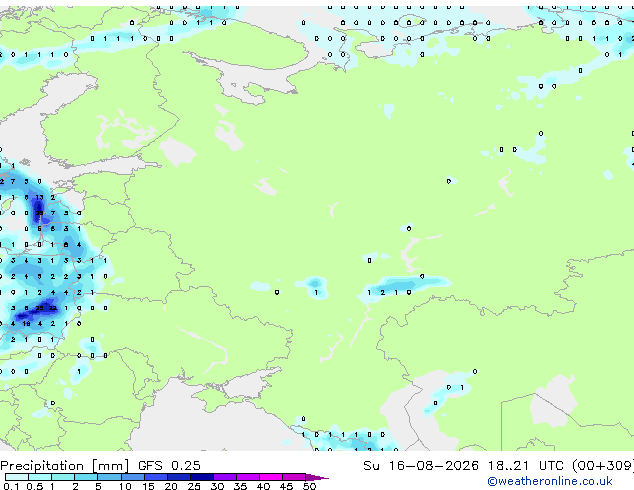Select legend swatch between 2 and 5
The image size is (634, 490).
(x=86, y=477)
